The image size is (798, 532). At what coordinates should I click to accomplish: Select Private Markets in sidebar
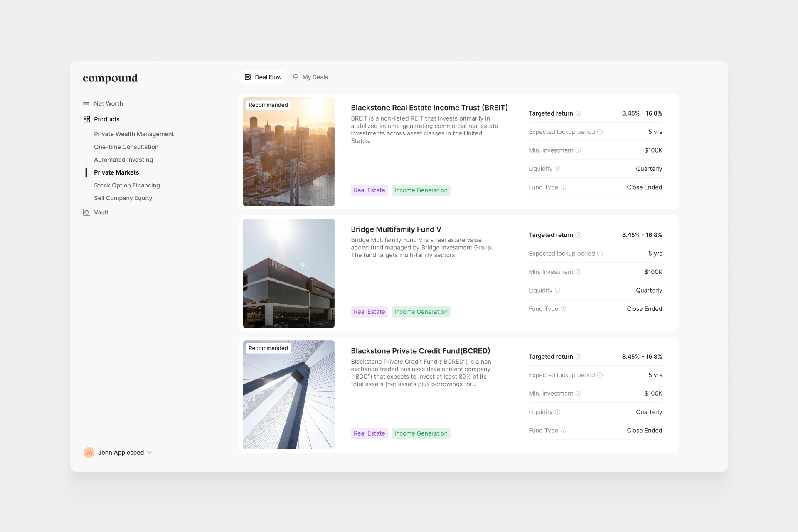pyautogui.click(x=116, y=172)
